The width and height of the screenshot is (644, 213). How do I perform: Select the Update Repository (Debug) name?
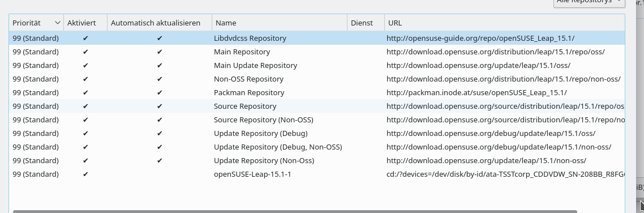pos(261,133)
